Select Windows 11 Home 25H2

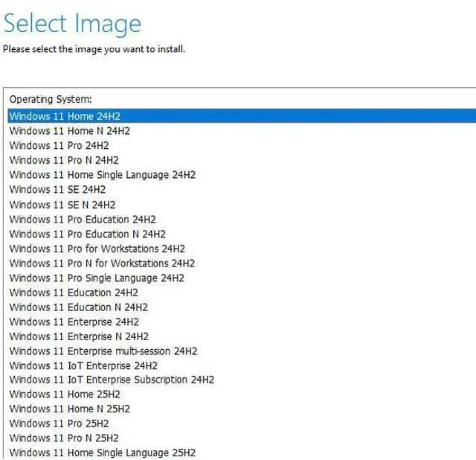[x=65, y=394]
